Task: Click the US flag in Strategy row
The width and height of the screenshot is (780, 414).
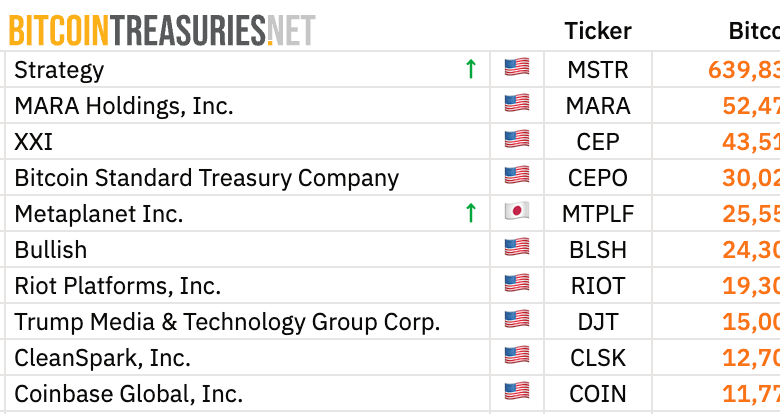Action: click(x=517, y=68)
